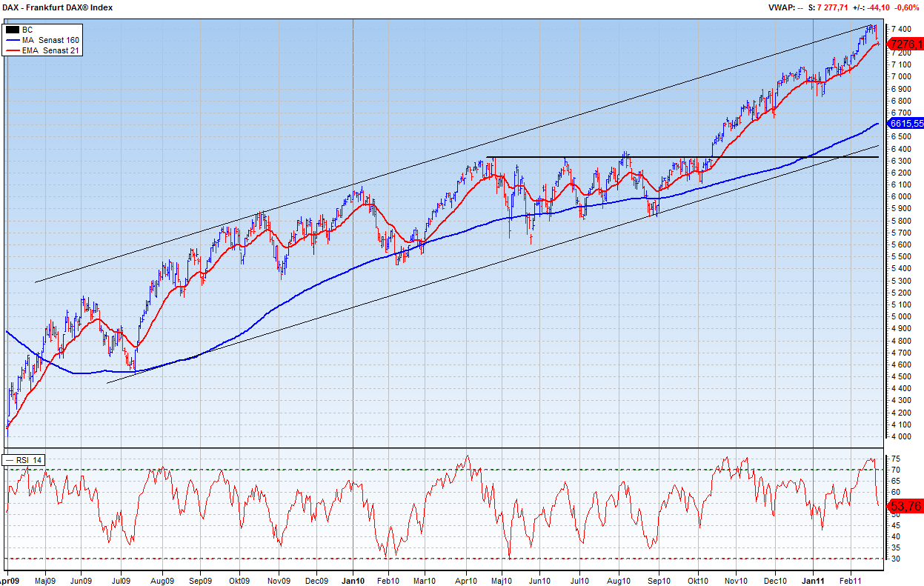Click the red 7276,1 current price tag
This screenshot has height=586, width=924.
908,44
